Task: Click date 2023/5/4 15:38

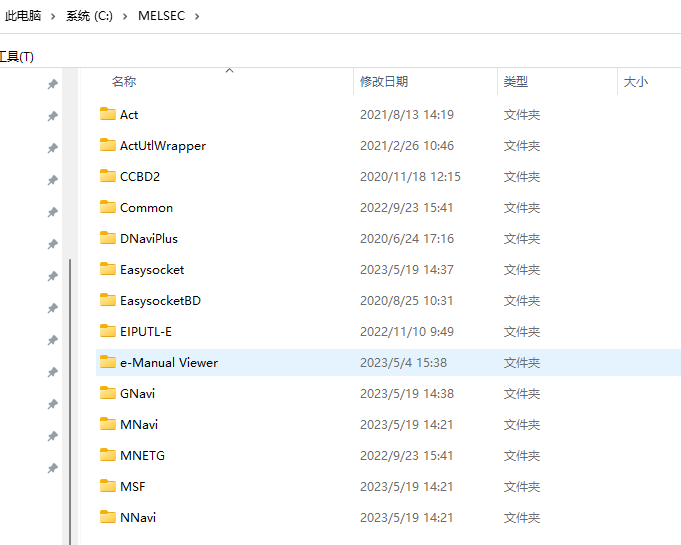Action: pyautogui.click(x=403, y=363)
